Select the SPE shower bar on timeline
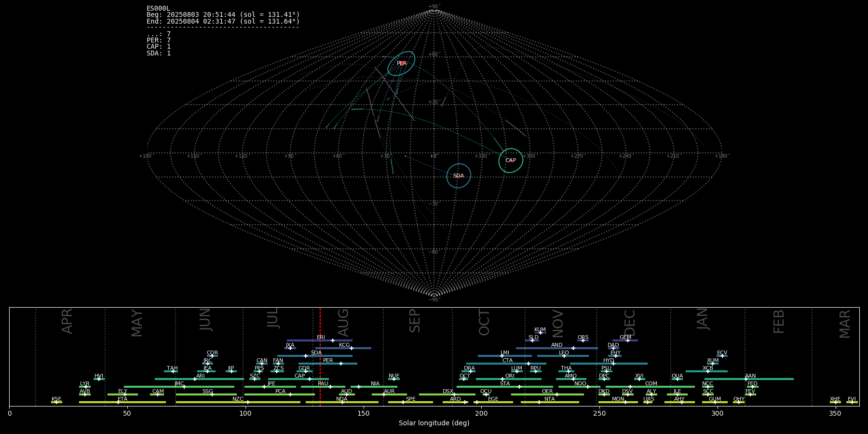Screen dimensions: 868x434 410,402
